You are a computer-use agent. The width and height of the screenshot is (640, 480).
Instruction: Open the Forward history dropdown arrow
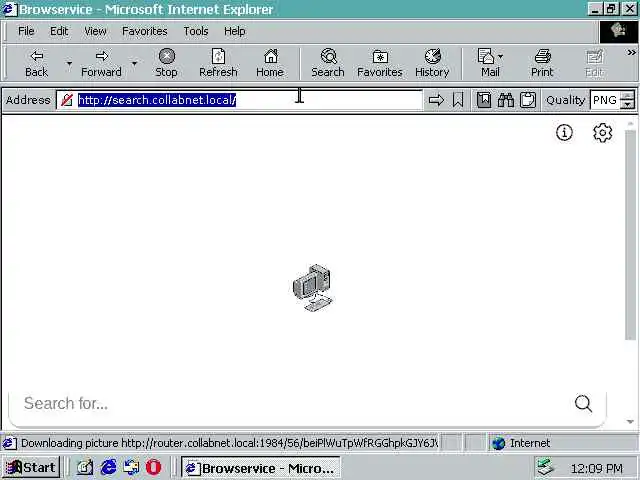click(134, 63)
